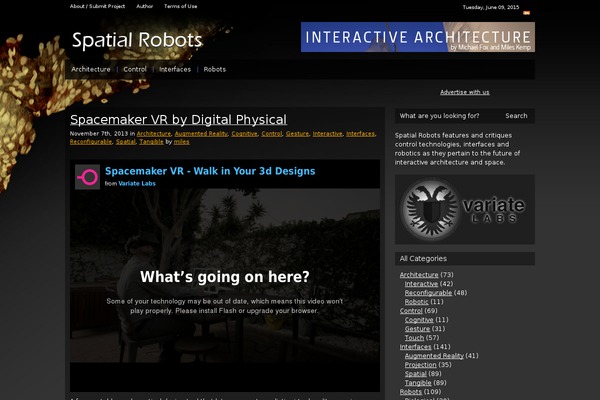
Task: Open Interactive (42) category in sidebar
Action: pos(421,284)
